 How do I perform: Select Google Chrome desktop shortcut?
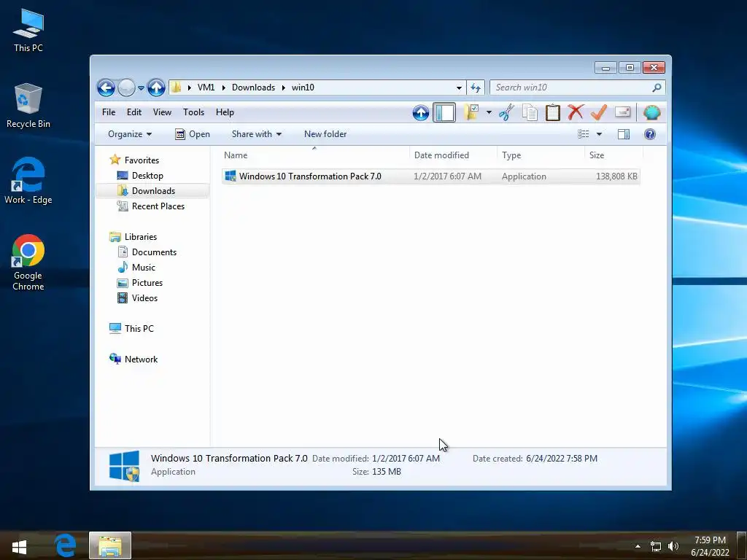click(28, 262)
